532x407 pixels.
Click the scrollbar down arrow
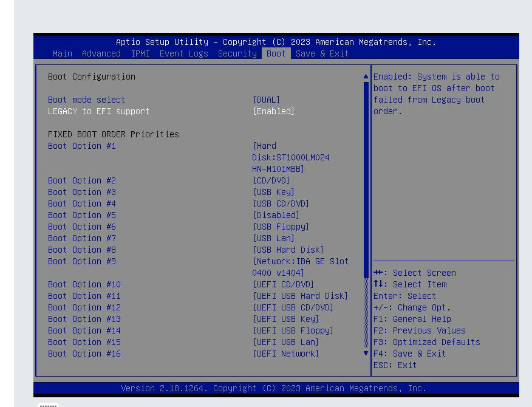tap(366, 354)
